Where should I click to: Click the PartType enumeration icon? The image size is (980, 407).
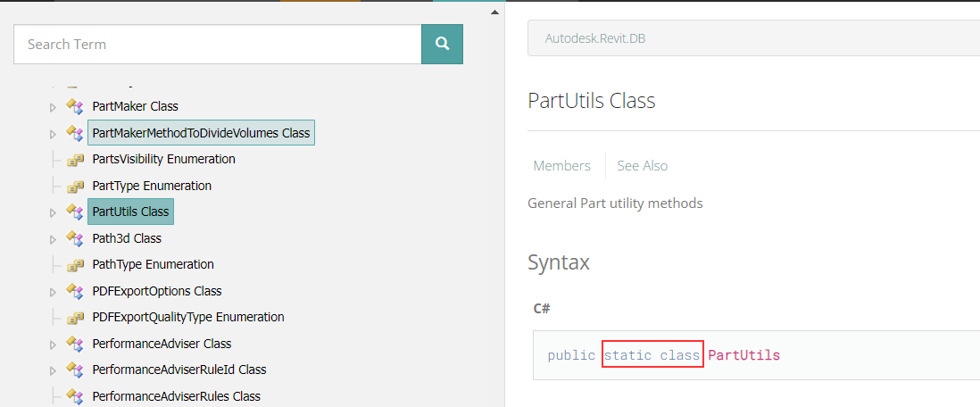(x=75, y=187)
